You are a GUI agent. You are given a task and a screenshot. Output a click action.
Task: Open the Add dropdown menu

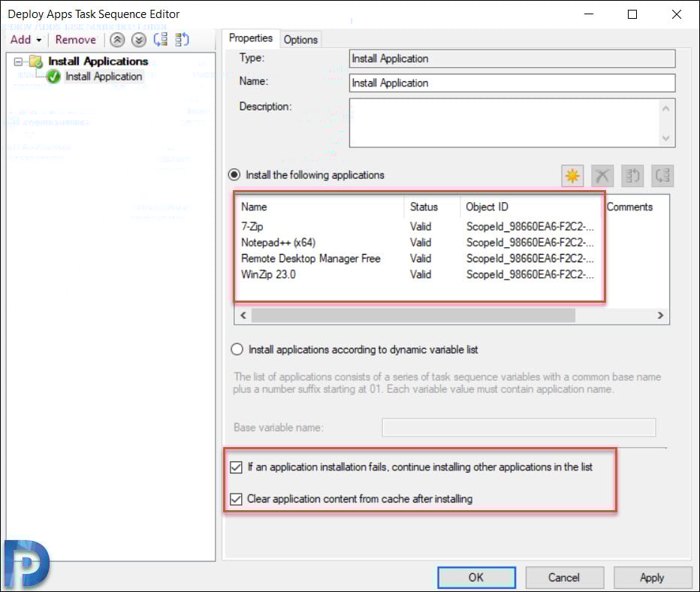click(x=26, y=40)
